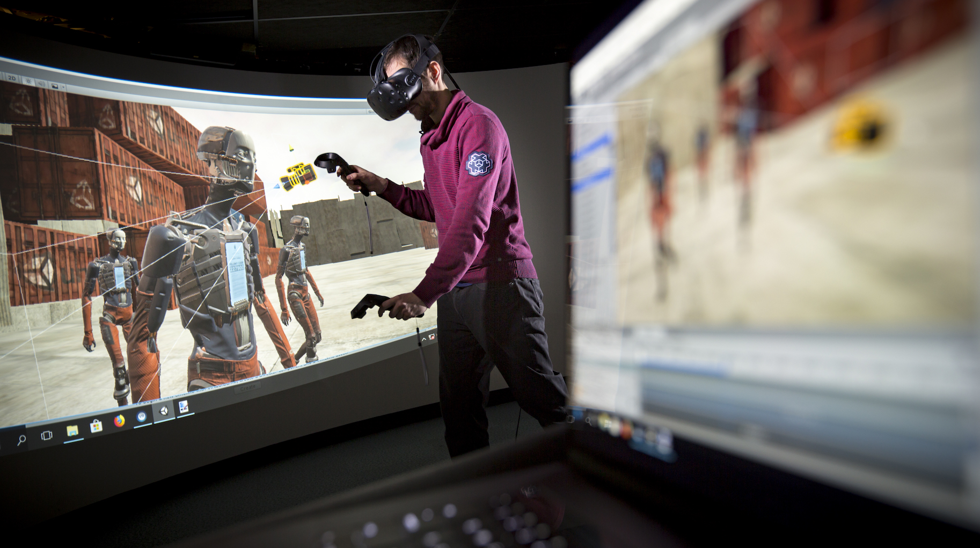Open Task View on the taskbar
Screen dimensions: 980x548
click(47, 435)
